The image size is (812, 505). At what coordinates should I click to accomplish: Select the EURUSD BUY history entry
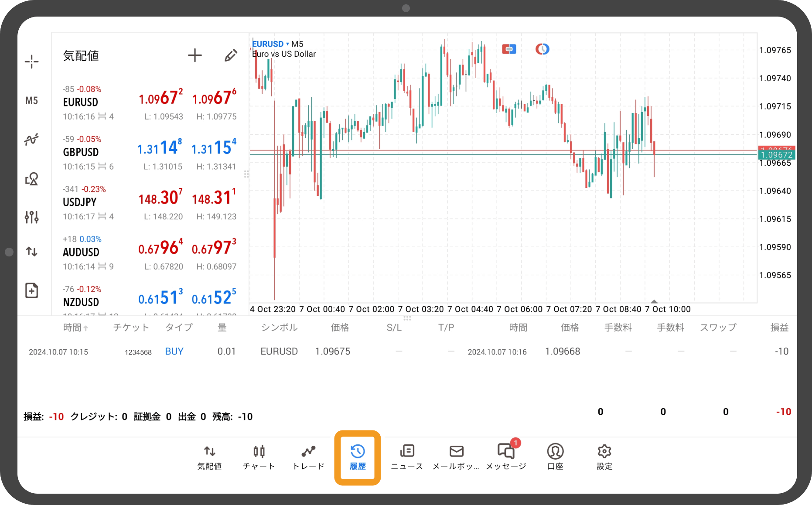(279, 351)
